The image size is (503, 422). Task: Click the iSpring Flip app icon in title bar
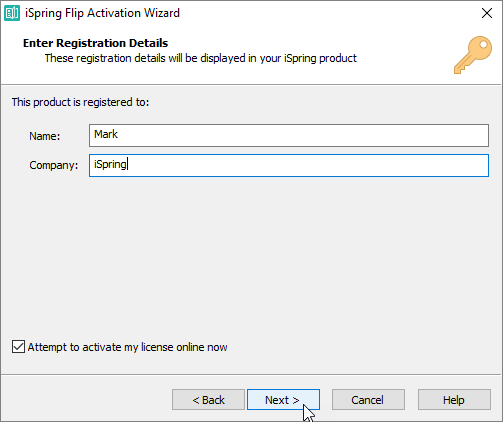coord(12,13)
